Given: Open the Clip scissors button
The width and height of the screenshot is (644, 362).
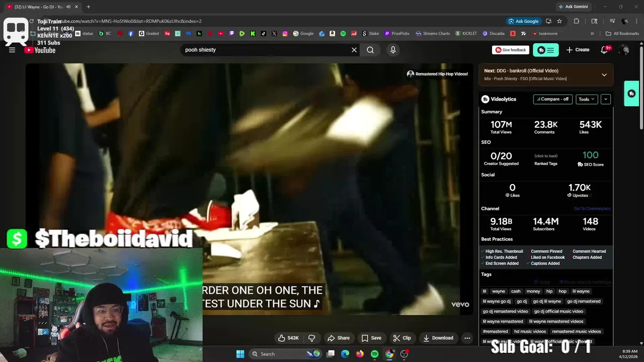Looking at the screenshot, I should pyautogui.click(x=402, y=338).
